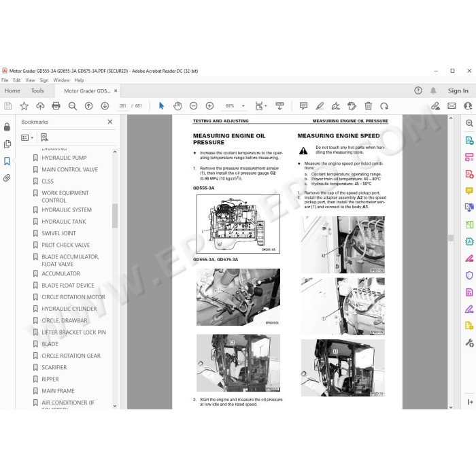Viewport: 476px width, 476px height.
Task: Open the attachments paperclip panel
Action: point(7,178)
